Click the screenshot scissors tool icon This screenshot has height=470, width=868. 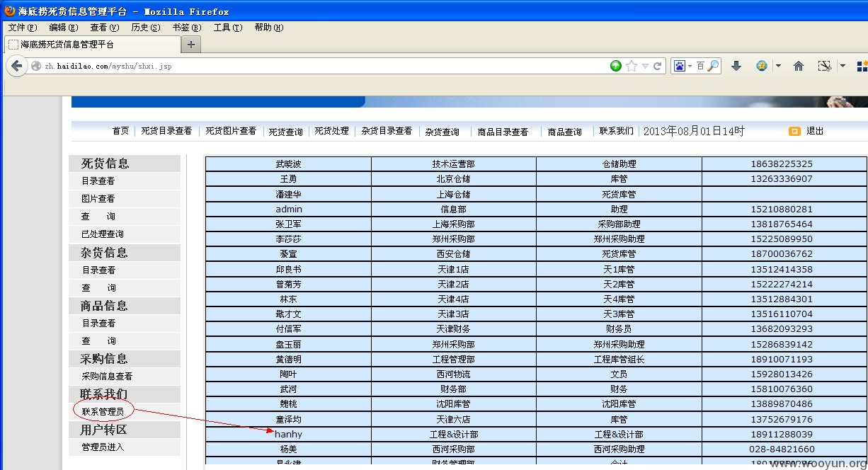pos(824,66)
